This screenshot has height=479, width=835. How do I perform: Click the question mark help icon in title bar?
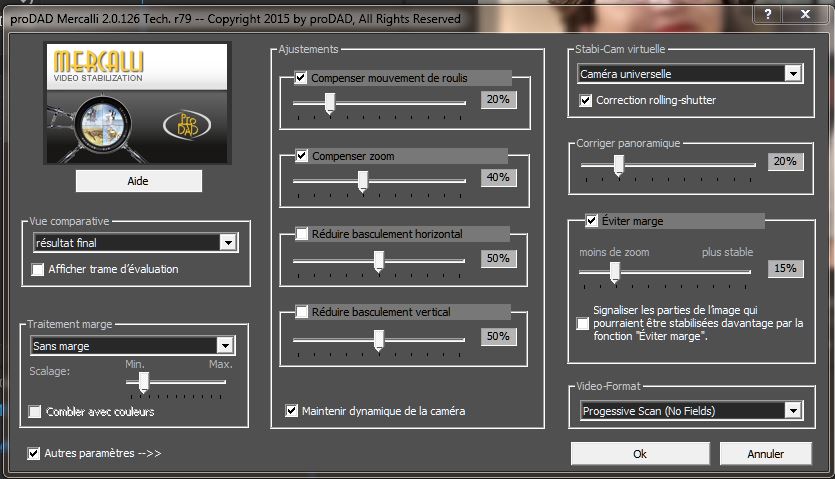(767, 14)
